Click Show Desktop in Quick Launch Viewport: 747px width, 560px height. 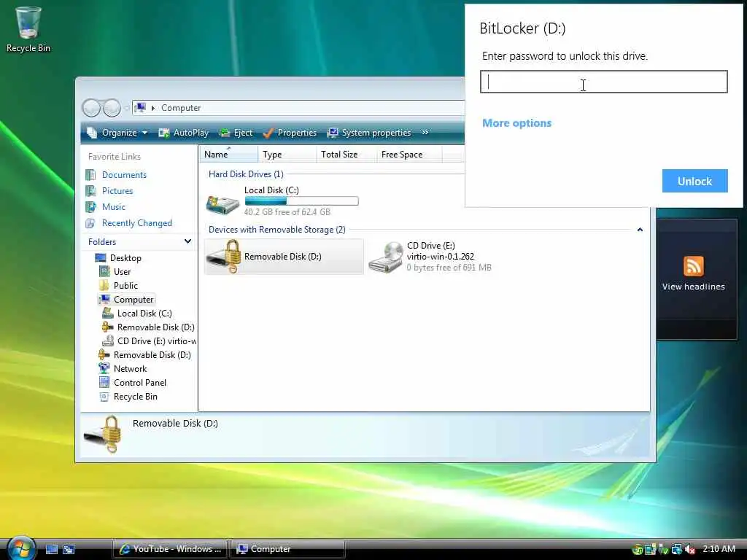click(x=52, y=549)
